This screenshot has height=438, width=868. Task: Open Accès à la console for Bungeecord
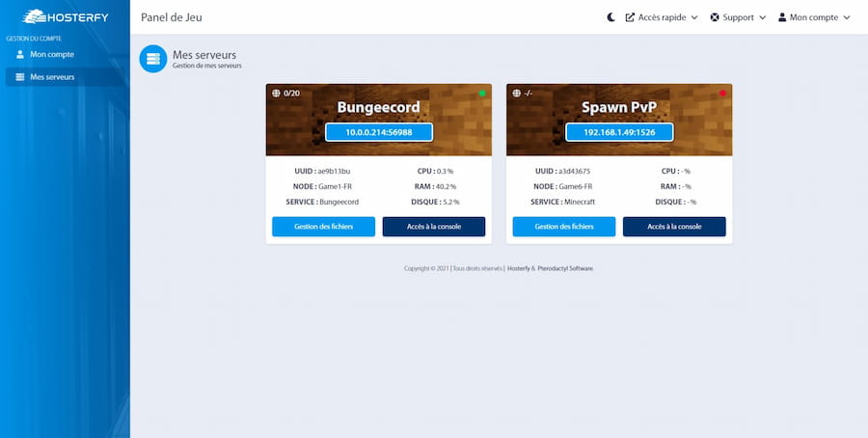point(434,226)
